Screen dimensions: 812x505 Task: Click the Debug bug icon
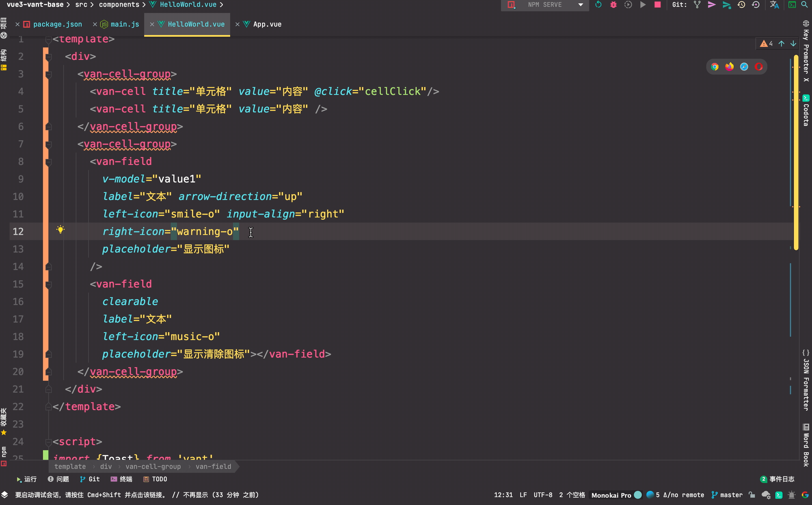[613, 5]
